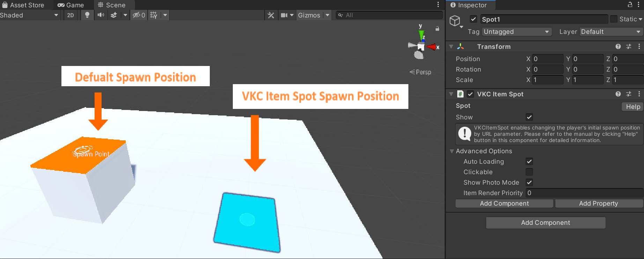Toggle scene grid visibility icon
Screen dimensions: 644x259
154,15
